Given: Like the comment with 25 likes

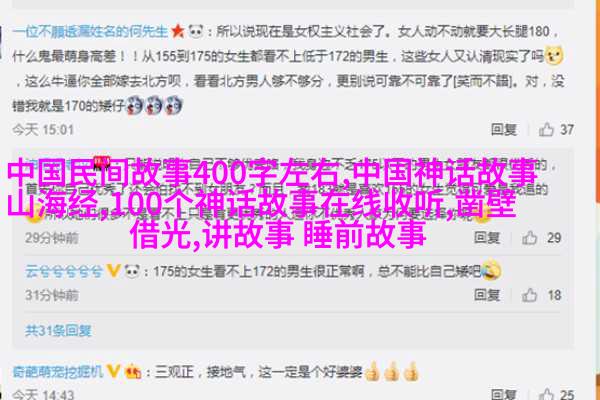Looking at the screenshot, I should pos(546,394).
